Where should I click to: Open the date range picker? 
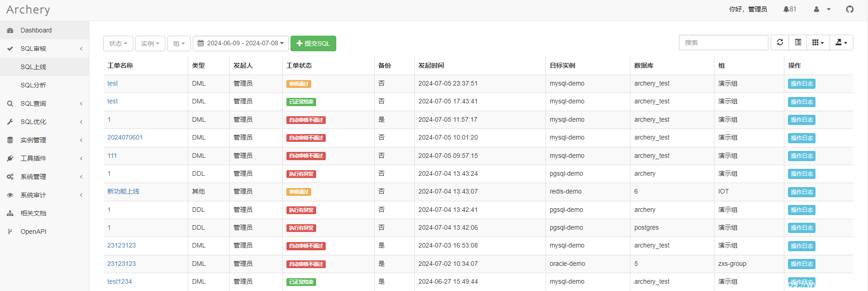pos(240,43)
